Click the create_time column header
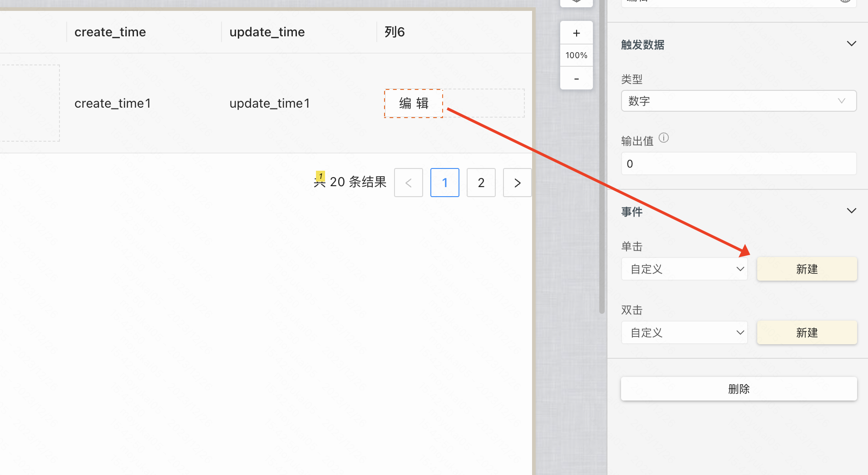This screenshot has height=475, width=868. pyautogui.click(x=110, y=32)
